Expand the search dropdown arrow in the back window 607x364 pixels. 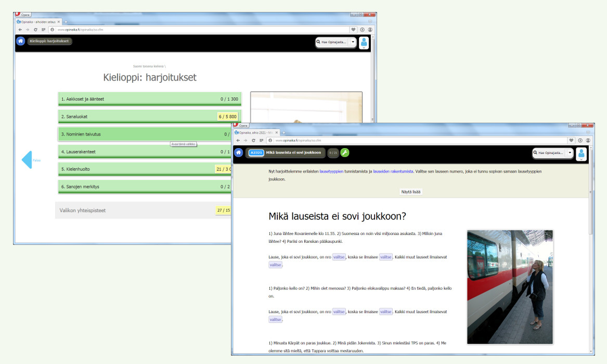[x=353, y=42]
